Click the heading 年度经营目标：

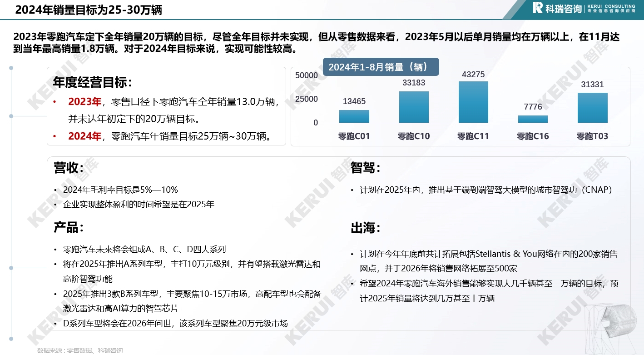(94, 82)
